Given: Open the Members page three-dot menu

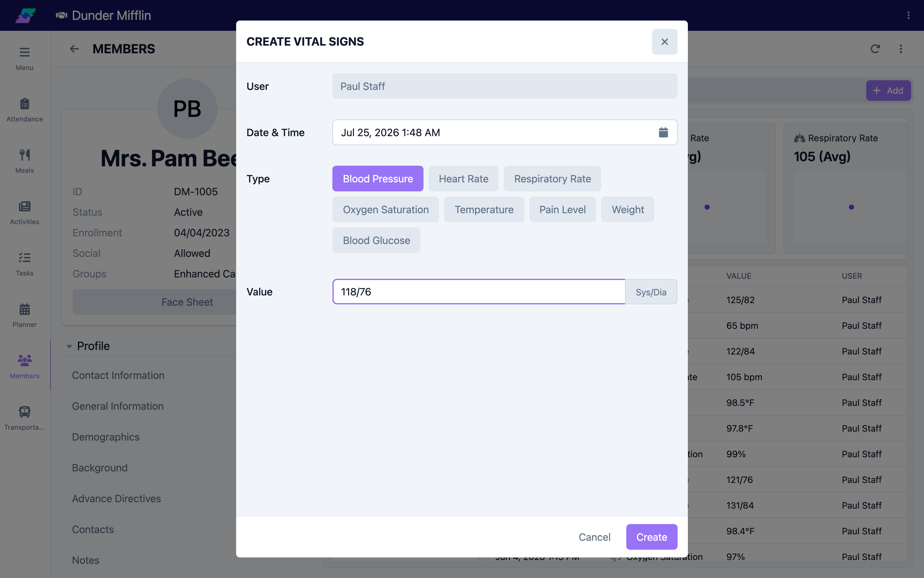Looking at the screenshot, I should coord(901,49).
